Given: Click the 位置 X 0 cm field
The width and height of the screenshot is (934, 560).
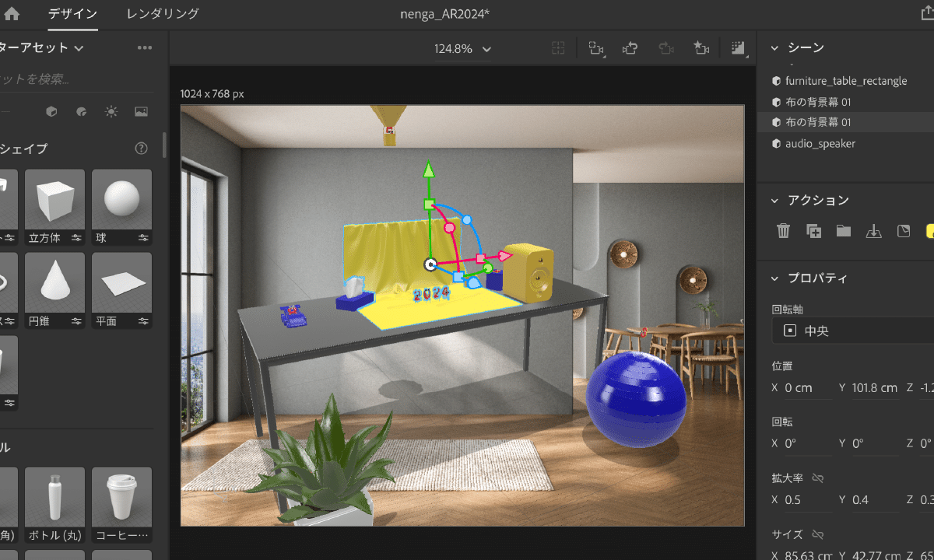Looking at the screenshot, I should (807, 387).
